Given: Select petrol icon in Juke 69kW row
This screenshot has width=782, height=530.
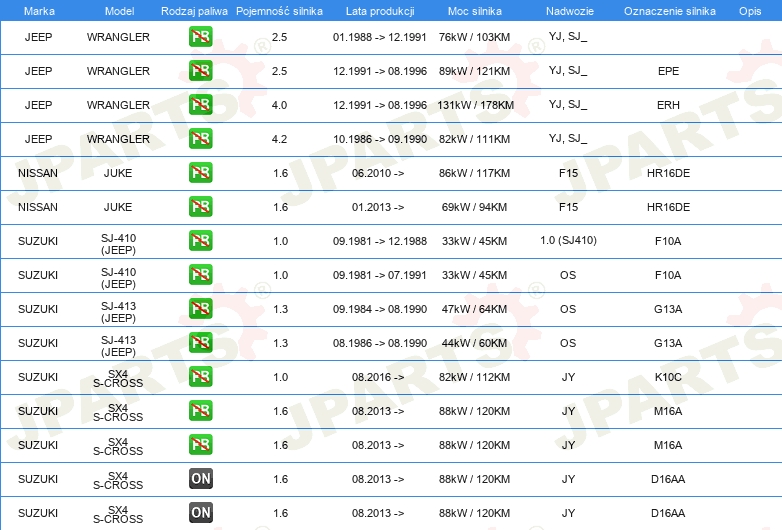Looking at the screenshot, I should 200,206.
